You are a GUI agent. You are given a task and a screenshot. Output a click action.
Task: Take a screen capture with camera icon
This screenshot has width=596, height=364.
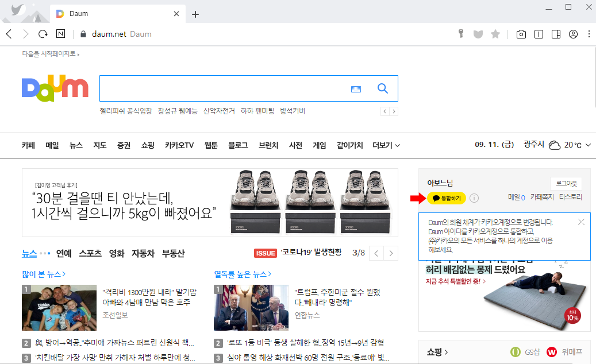(x=521, y=34)
